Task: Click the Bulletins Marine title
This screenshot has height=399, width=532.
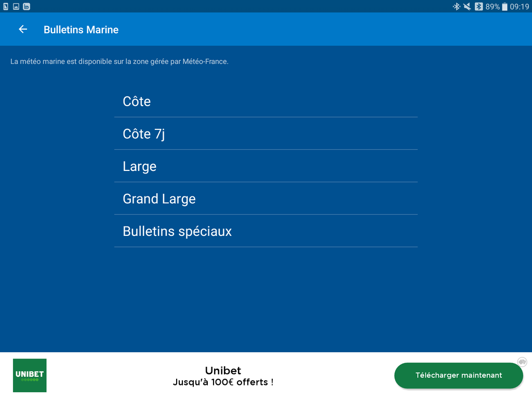Action: tap(81, 30)
